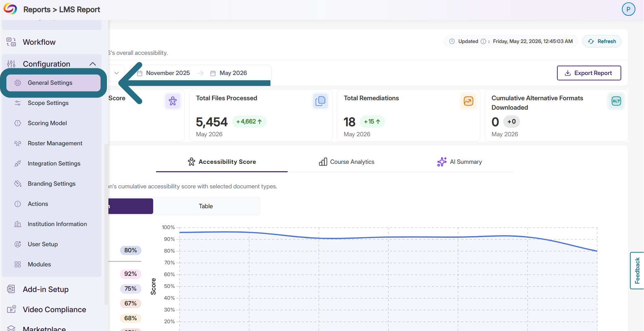Click the Workflow sidebar icon
The image size is (644, 331).
pos(11,42)
